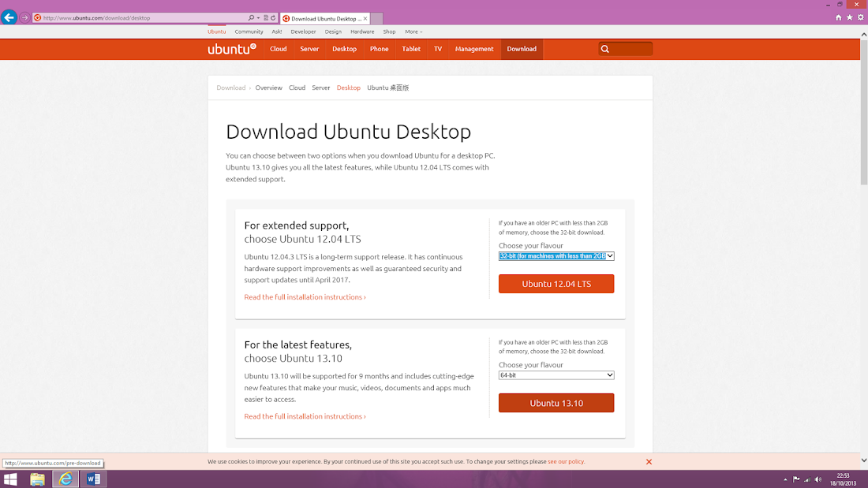Open the 12.04 LTS flavour dropdown
The width and height of the screenshot is (868, 488).
556,256
